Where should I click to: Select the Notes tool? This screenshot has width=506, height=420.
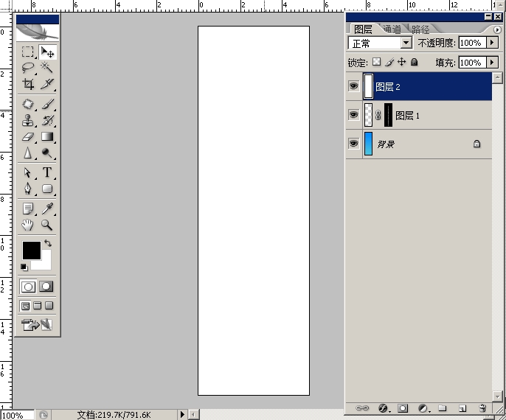coord(28,209)
